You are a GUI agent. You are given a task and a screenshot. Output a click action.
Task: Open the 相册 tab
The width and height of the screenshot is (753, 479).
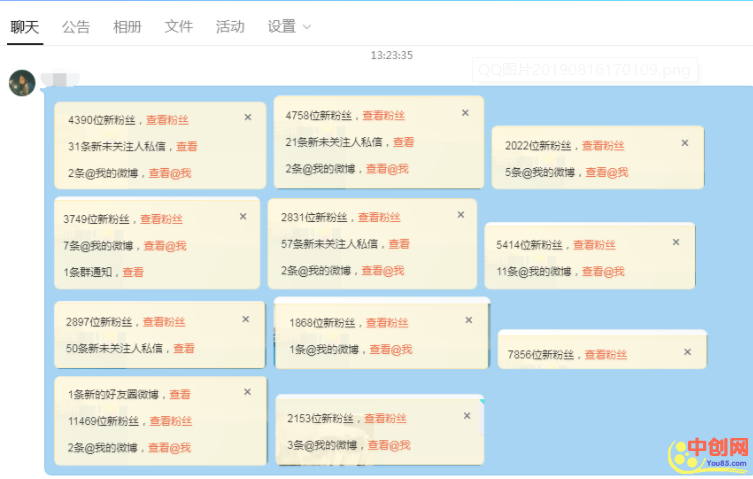click(127, 27)
